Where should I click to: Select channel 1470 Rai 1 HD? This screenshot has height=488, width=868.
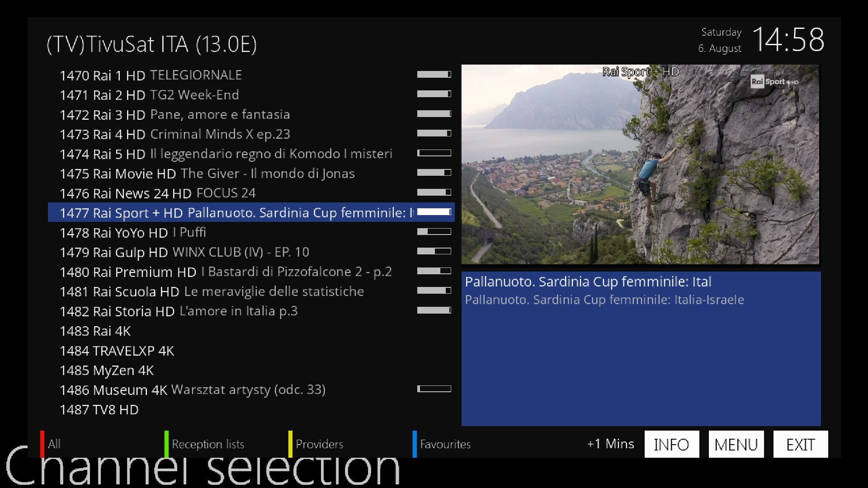[251, 75]
